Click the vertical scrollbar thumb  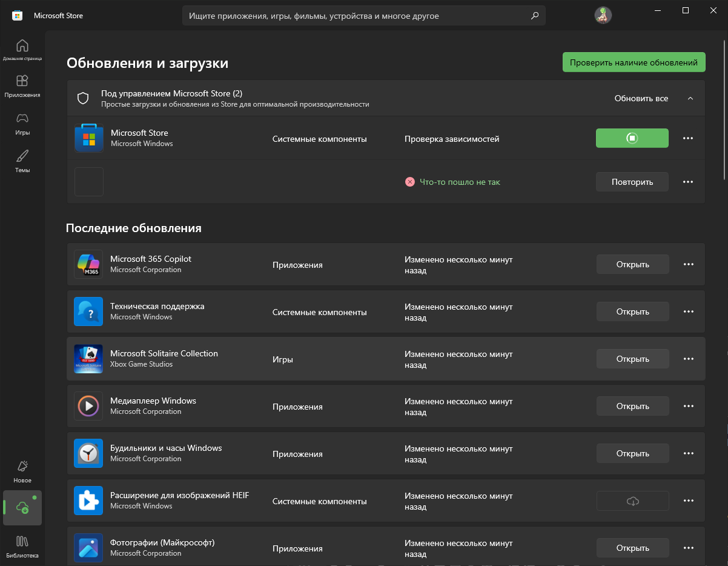tap(725, 109)
